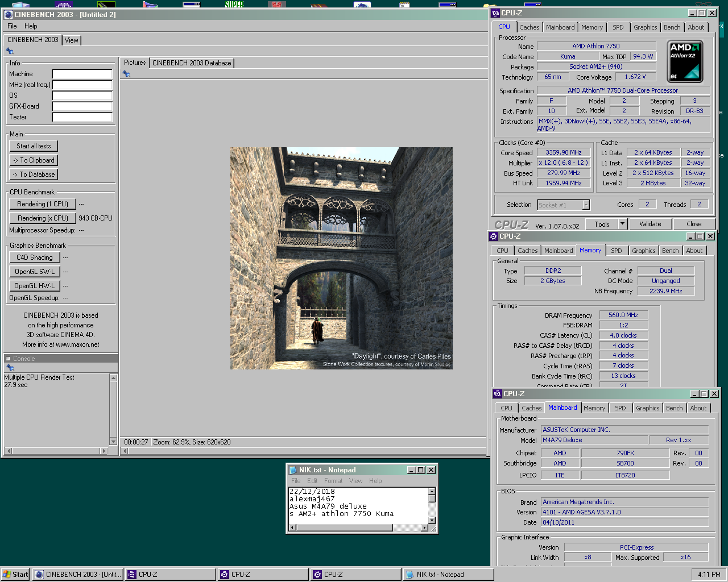Click the To Database button
Image resolution: width=728 pixels, height=582 pixels.
click(x=34, y=174)
